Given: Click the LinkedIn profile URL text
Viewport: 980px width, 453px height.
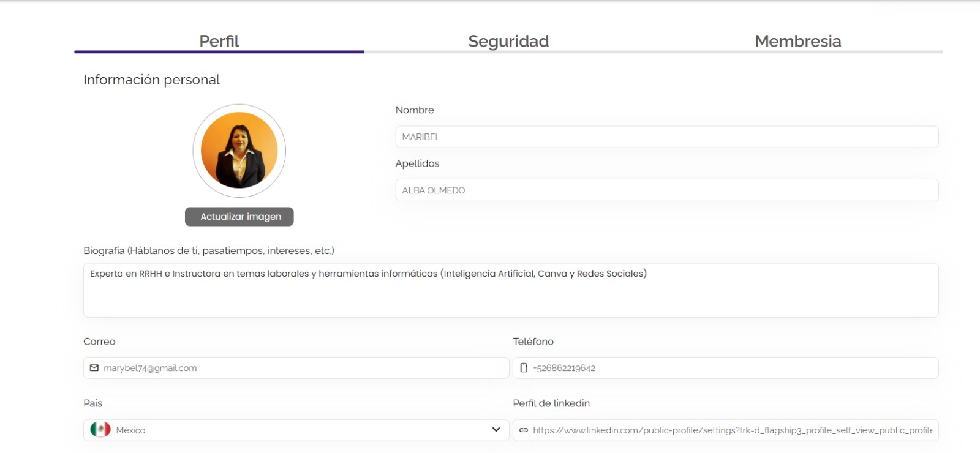Looking at the screenshot, I should click(732, 430).
